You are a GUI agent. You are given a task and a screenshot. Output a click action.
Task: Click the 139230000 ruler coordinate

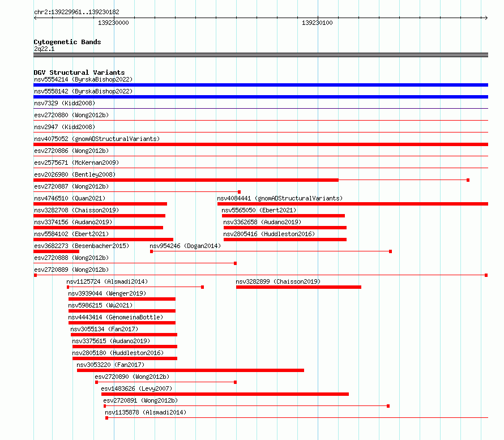coord(113,23)
